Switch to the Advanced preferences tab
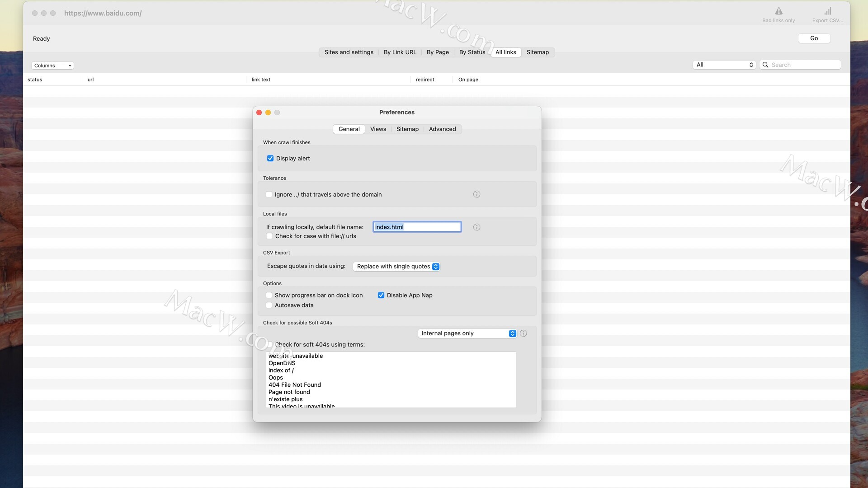The image size is (868, 488). 442,129
